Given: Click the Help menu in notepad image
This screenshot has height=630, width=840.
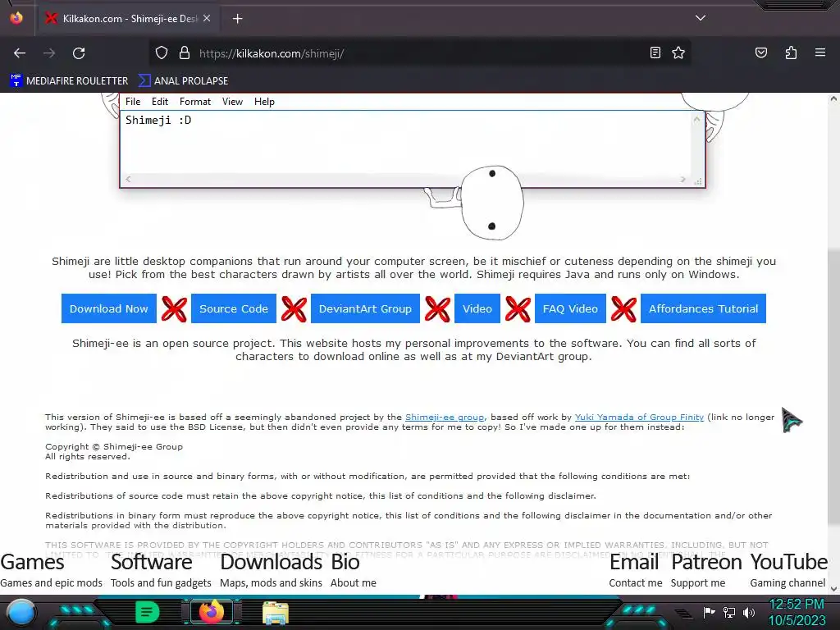Looking at the screenshot, I should pyautogui.click(x=264, y=102).
